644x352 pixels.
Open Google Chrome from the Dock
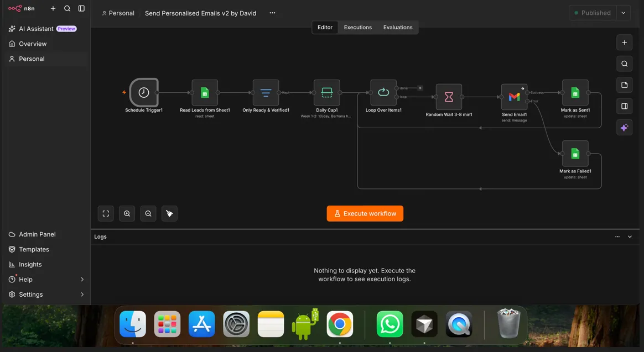[x=340, y=324]
